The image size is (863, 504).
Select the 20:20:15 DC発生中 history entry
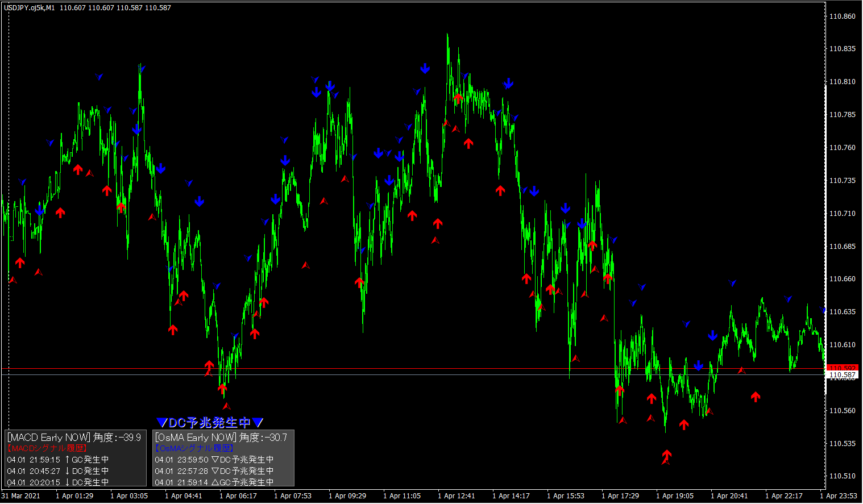click(x=58, y=482)
